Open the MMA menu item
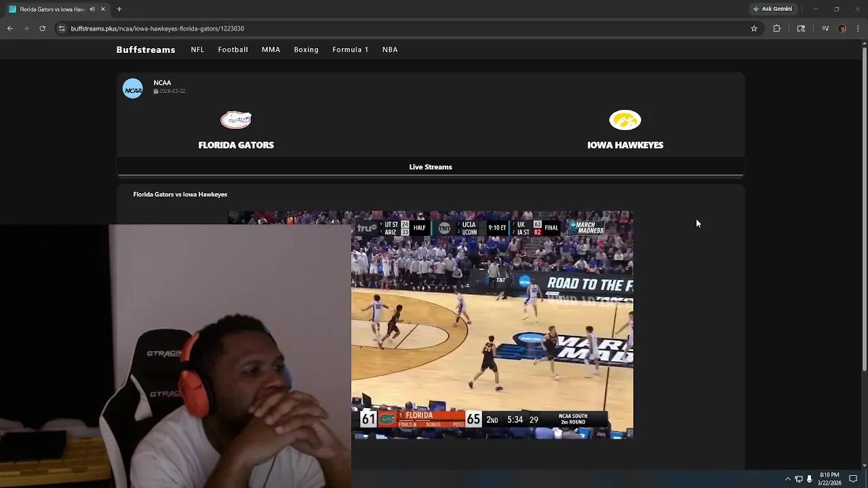Image resolution: width=868 pixels, height=488 pixels. pyautogui.click(x=271, y=49)
